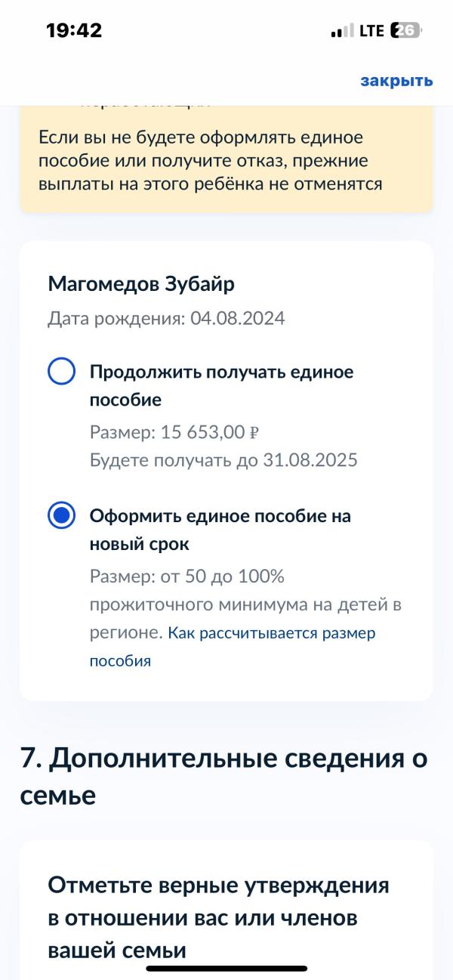
Task: Tap the 'Продолжить получать единое пособие' label
Action: (221, 385)
